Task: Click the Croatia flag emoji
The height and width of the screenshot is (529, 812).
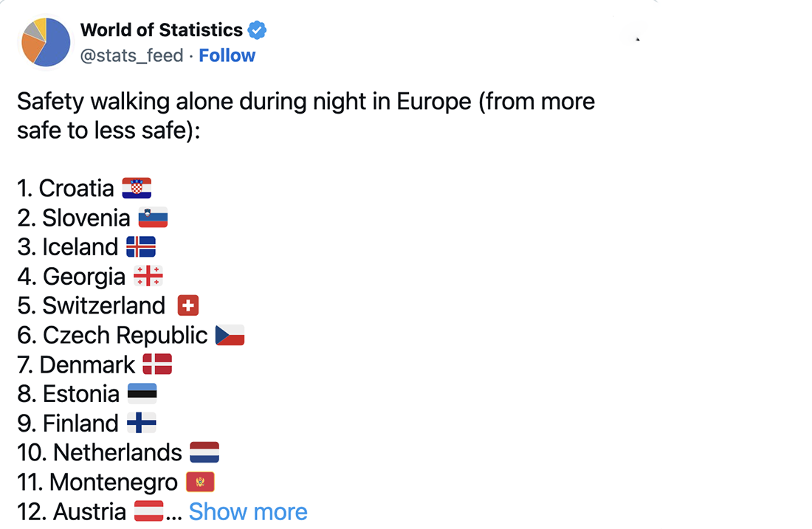Action: [x=137, y=188]
